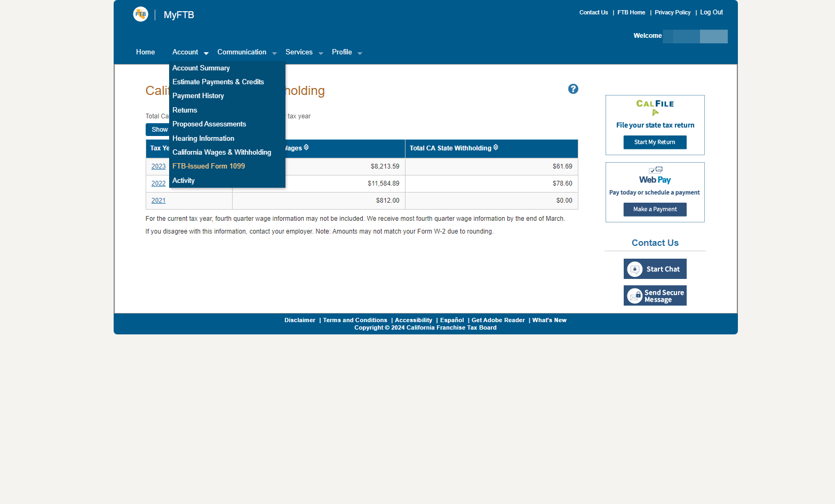Open the Disclaimer footer link
The image size is (835, 504).
coord(300,321)
